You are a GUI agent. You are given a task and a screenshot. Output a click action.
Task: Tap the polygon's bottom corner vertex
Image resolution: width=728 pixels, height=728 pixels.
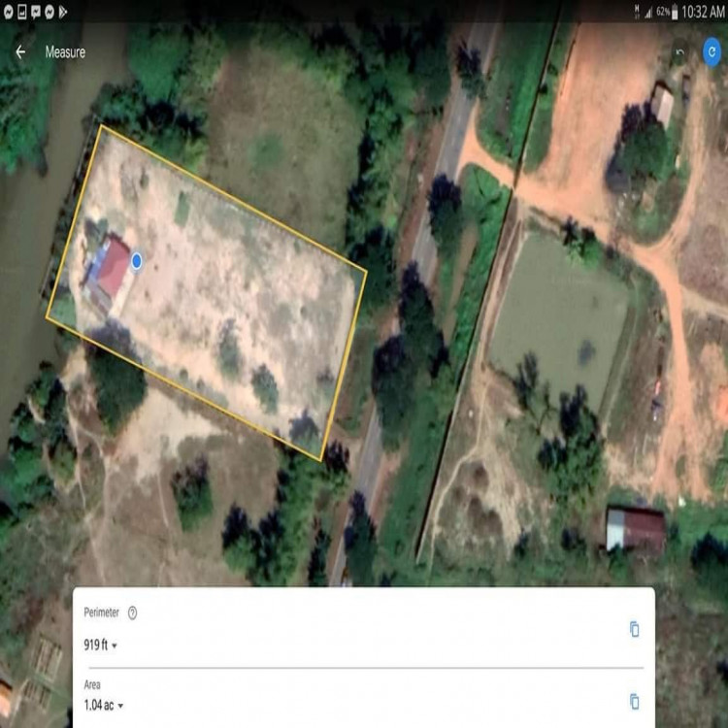point(322,460)
